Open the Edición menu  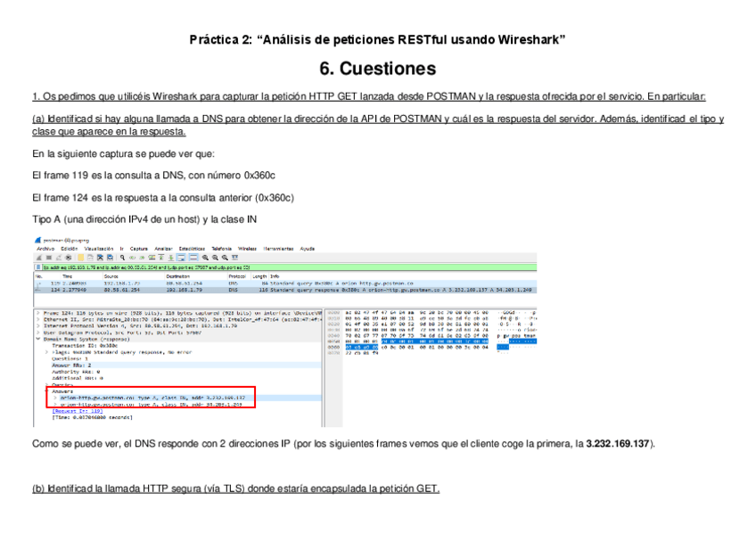[70, 249]
